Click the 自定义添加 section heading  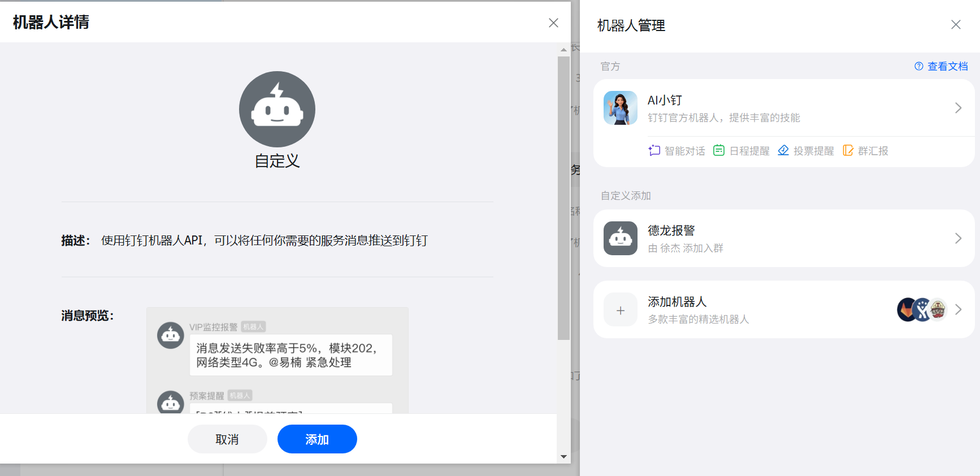pos(626,195)
